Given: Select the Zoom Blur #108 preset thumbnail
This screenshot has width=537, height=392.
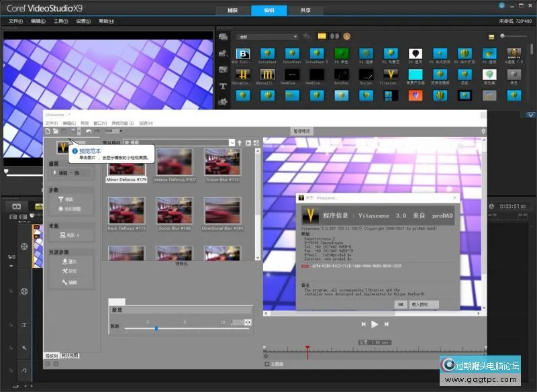Looking at the screenshot, I should point(174,212).
